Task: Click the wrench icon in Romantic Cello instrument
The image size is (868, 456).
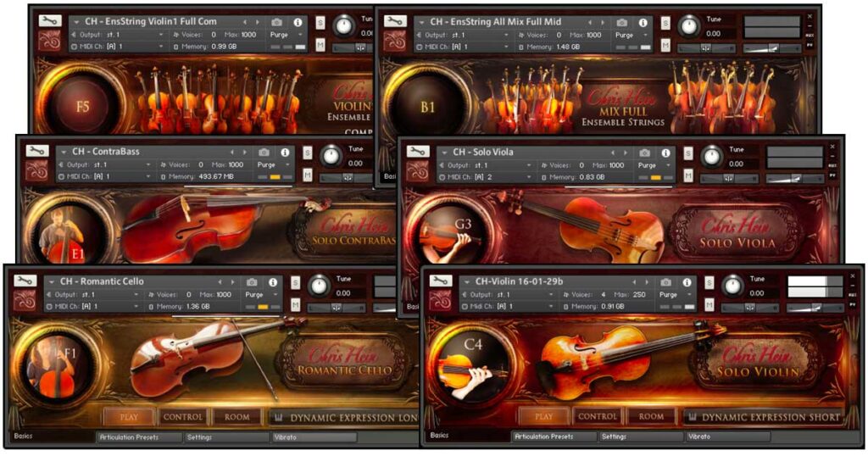Action: tap(25, 281)
